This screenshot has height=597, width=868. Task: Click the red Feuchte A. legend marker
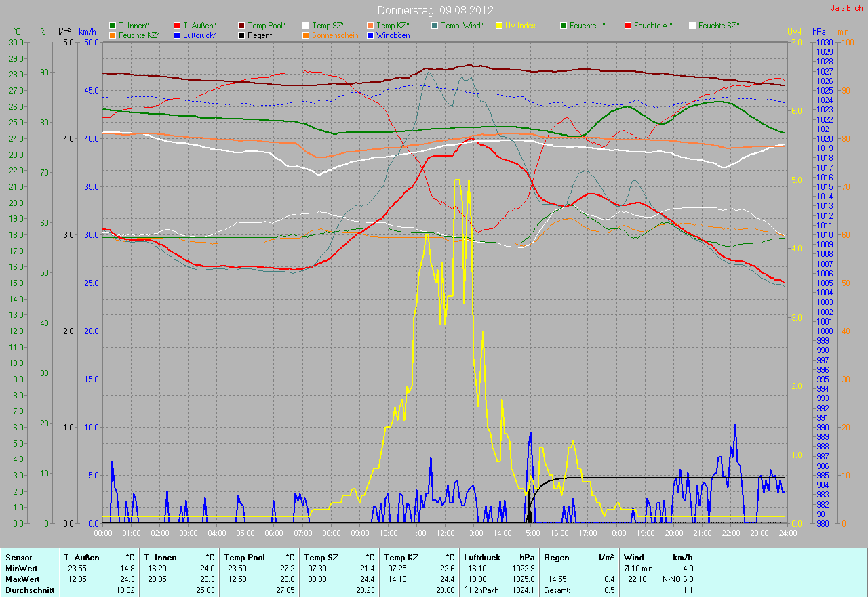pos(628,26)
